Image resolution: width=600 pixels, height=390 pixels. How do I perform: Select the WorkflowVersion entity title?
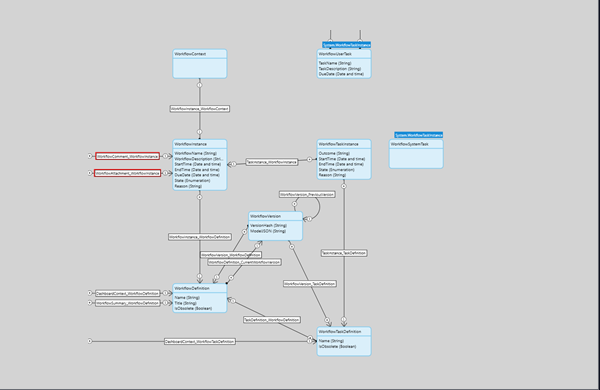(x=266, y=216)
